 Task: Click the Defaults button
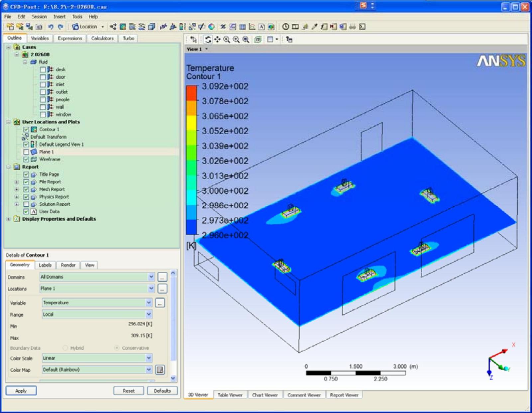point(162,391)
